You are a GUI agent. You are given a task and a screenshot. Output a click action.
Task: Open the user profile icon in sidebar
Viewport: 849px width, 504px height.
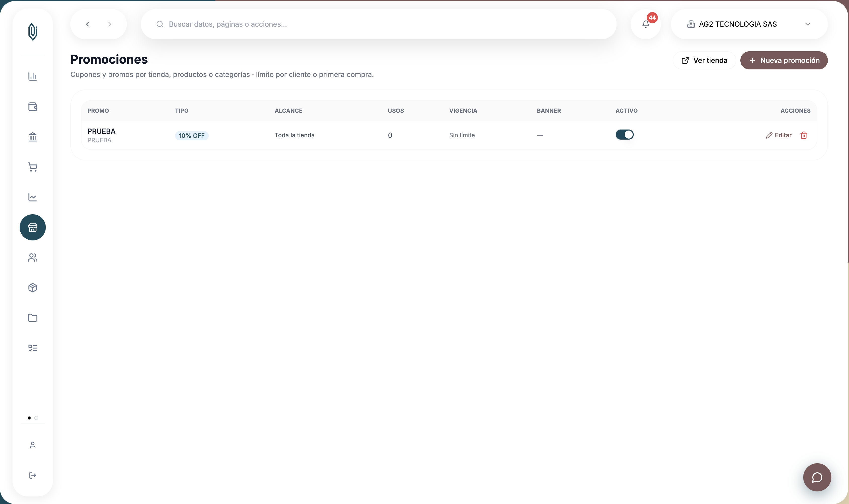click(33, 445)
